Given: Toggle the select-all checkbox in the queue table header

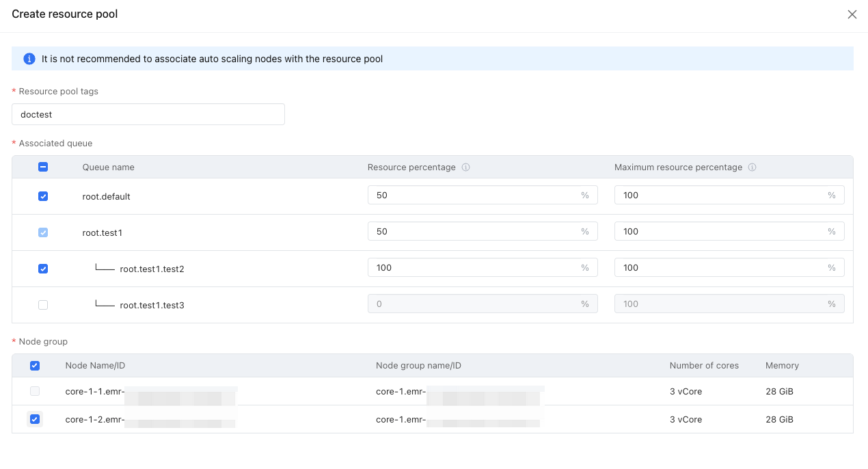Looking at the screenshot, I should point(43,167).
